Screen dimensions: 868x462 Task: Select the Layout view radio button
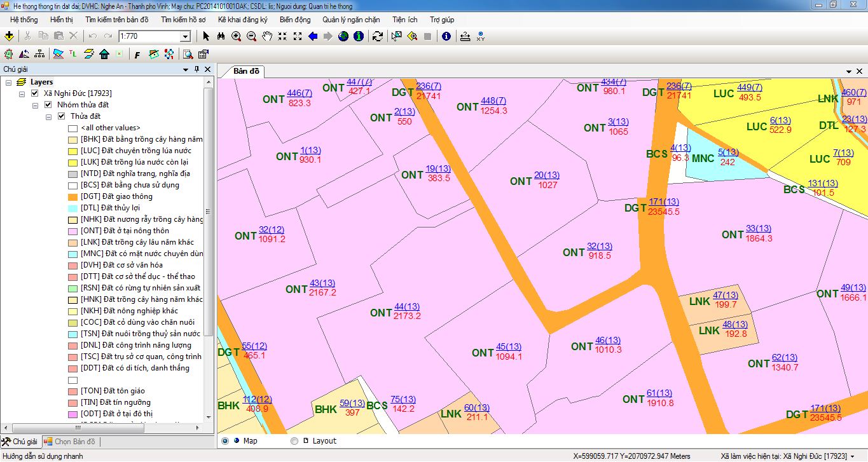coord(294,440)
